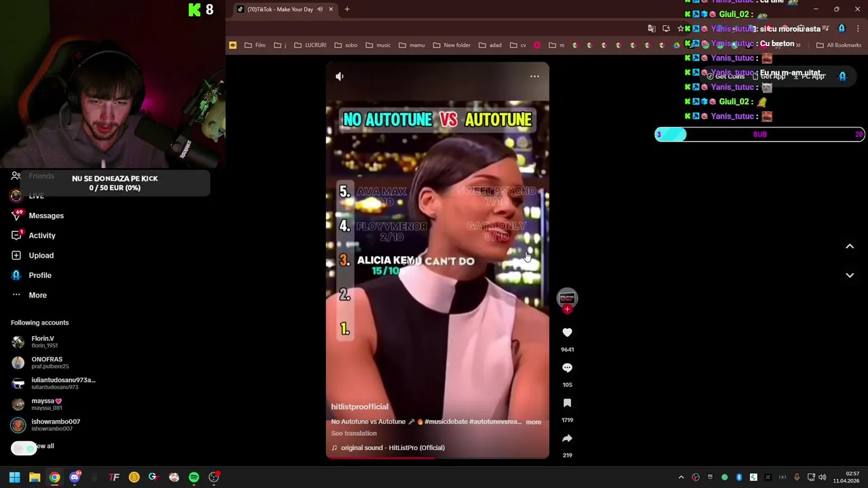
Task: Expand the caption with the more link
Action: pos(534,422)
